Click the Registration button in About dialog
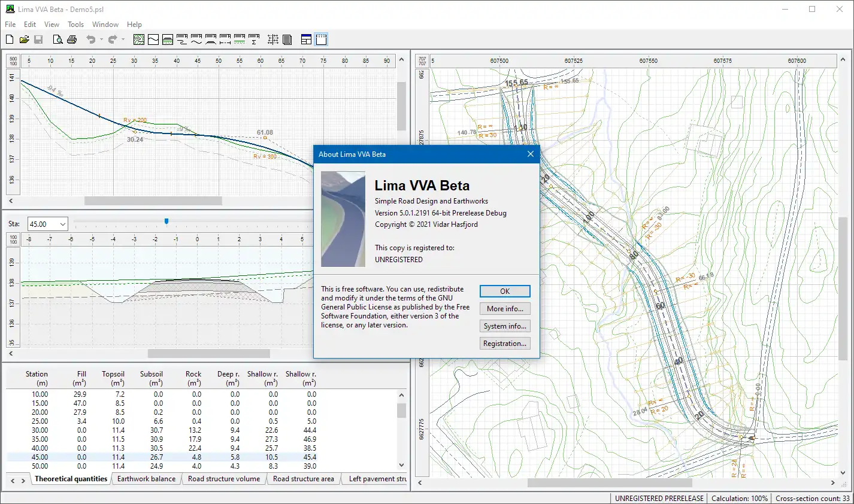Image resolution: width=854 pixels, height=504 pixels. pos(505,343)
